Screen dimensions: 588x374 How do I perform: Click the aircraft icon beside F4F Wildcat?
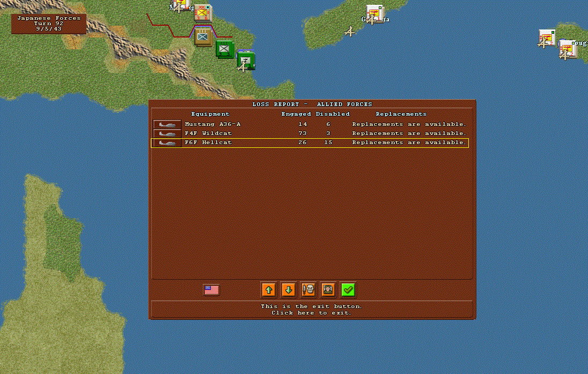(x=167, y=133)
